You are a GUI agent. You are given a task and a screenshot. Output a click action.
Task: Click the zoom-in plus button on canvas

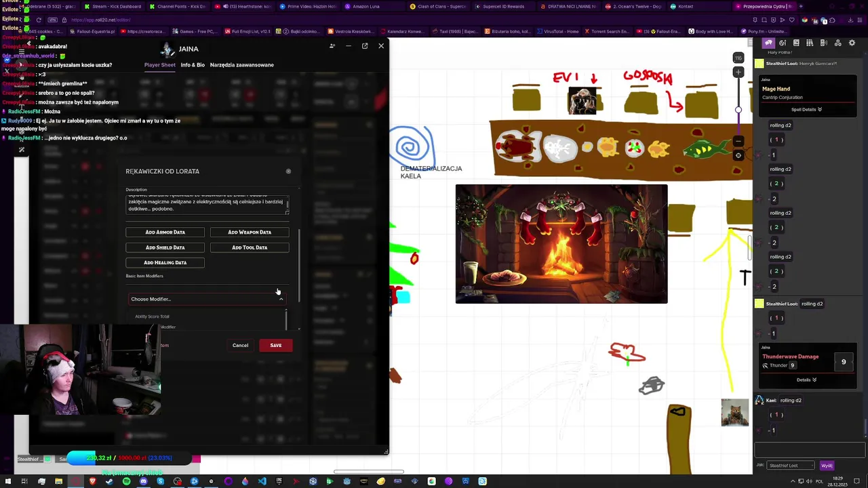(738, 72)
